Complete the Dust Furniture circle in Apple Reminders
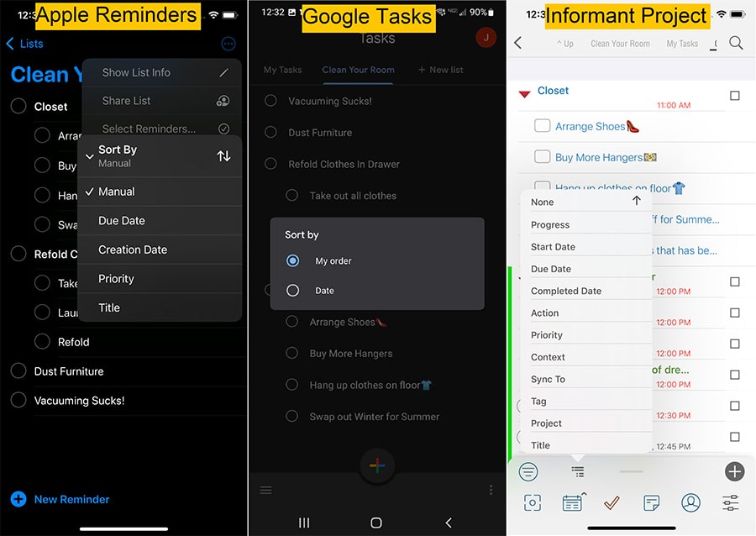Image resolution: width=756 pixels, height=536 pixels. tap(18, 370)
